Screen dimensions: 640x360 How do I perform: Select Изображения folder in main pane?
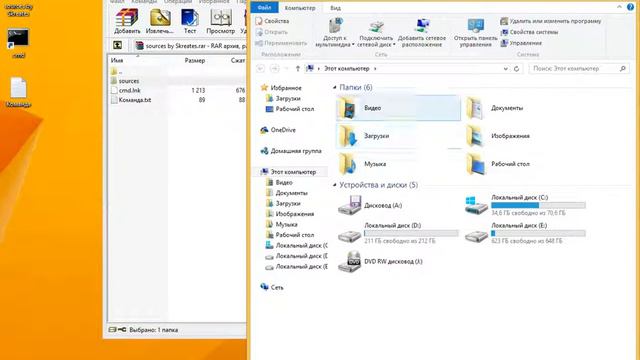coord(499,136)
